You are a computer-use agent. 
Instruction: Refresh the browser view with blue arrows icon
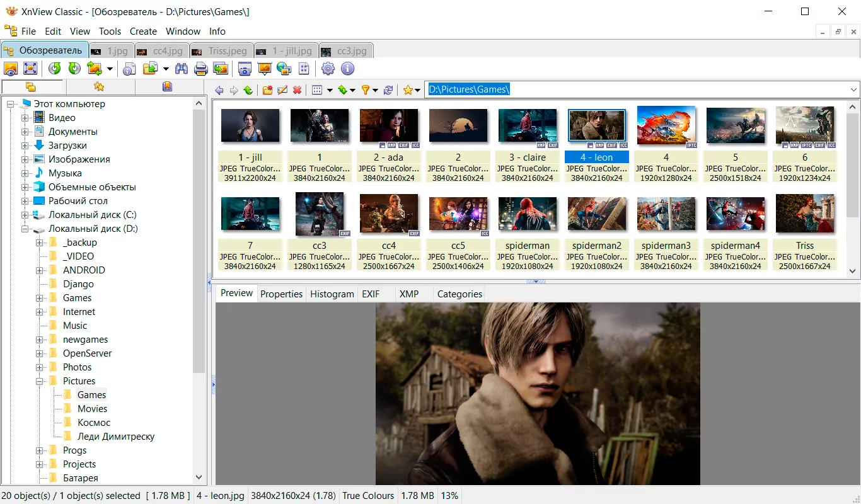click(x=388, y=90)
